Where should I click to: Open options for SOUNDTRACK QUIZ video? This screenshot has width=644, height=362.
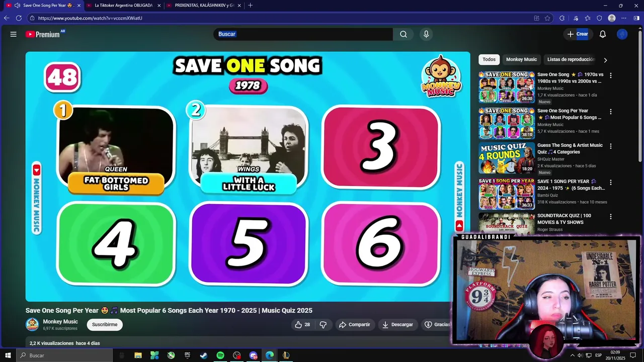pos(611,217)
